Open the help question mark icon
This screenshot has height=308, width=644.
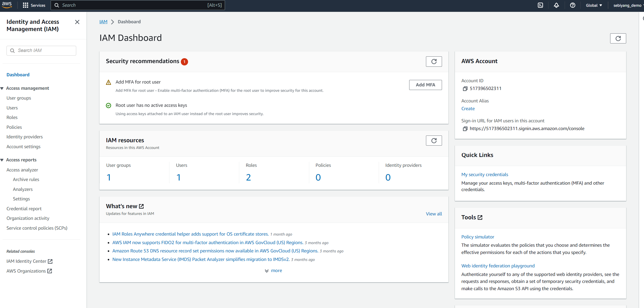point(572,5)
